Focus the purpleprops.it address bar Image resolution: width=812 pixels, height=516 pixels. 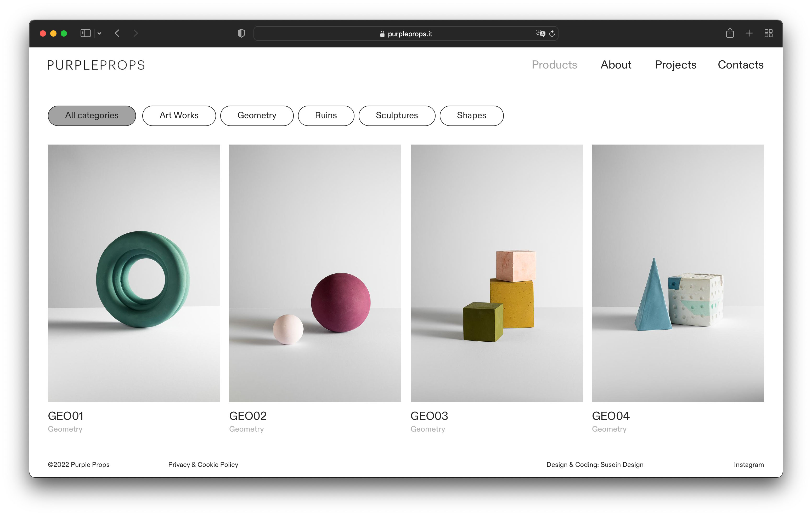406,33
